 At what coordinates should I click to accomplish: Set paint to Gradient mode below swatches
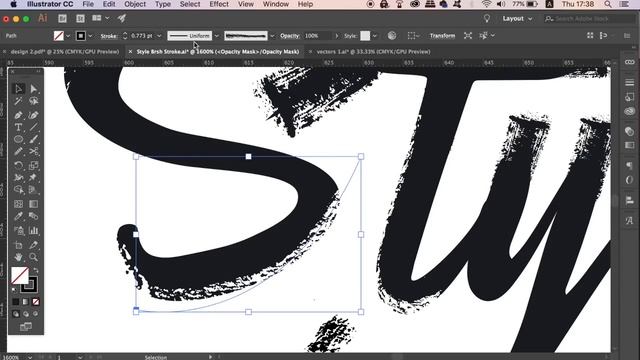[x=26, y=302]
